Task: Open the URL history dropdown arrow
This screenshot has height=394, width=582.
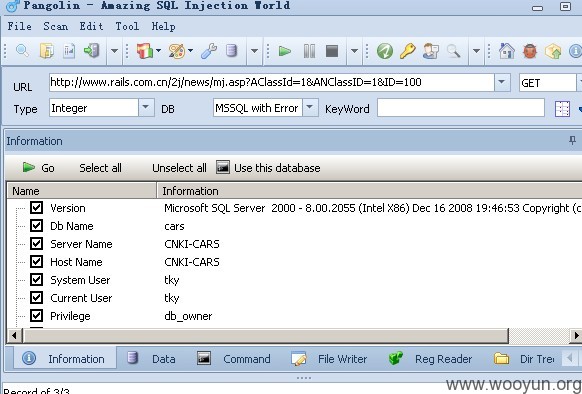Action: (x=501, y=82)
